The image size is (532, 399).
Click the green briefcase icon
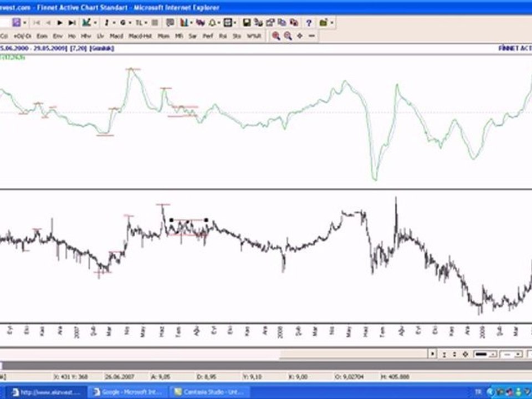coord(323,23)
